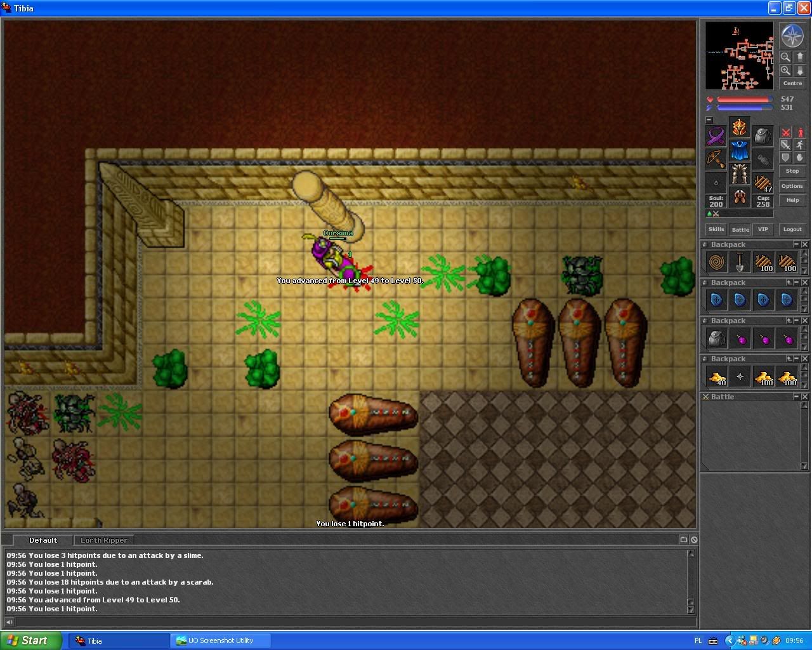Image resolution: width=812 pixels, height=650 pixels.
Task: Toggle the Battle window button
Action: coord(740,229)
